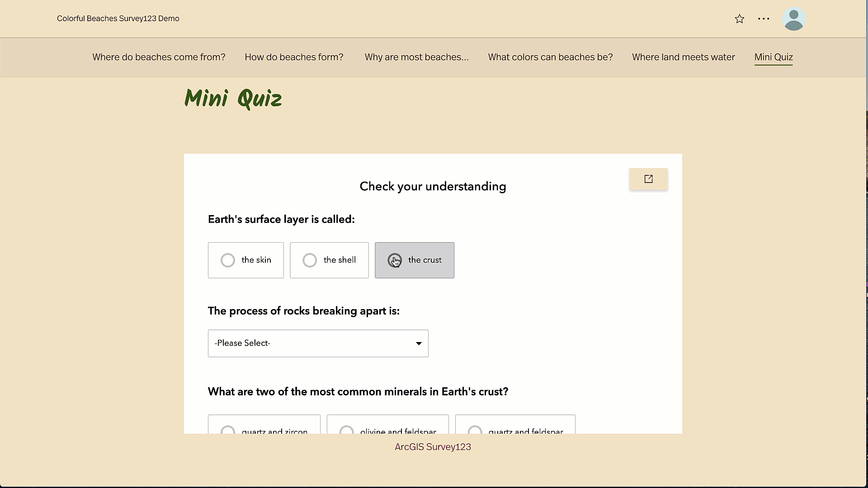Click the 'Where land meets water' tab icon
Image resolution: width=868 pixels, height=488 pixels.
(683, 57)
